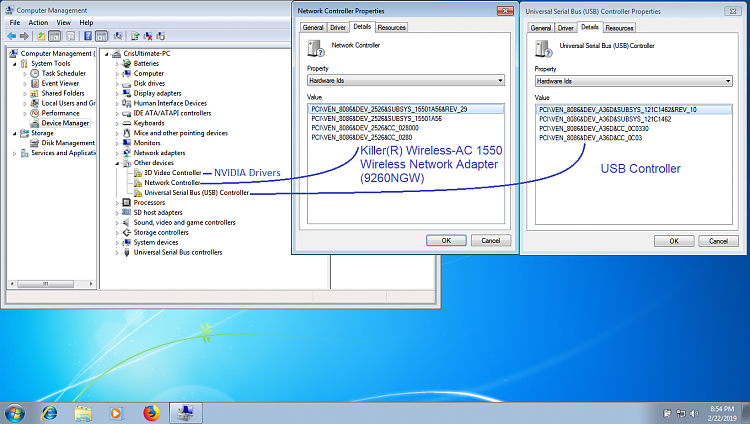The width and height of the screenshot is (750, 424).
Task: Select Task Scheduler in the console tree
Action: (x=63, y=73)
